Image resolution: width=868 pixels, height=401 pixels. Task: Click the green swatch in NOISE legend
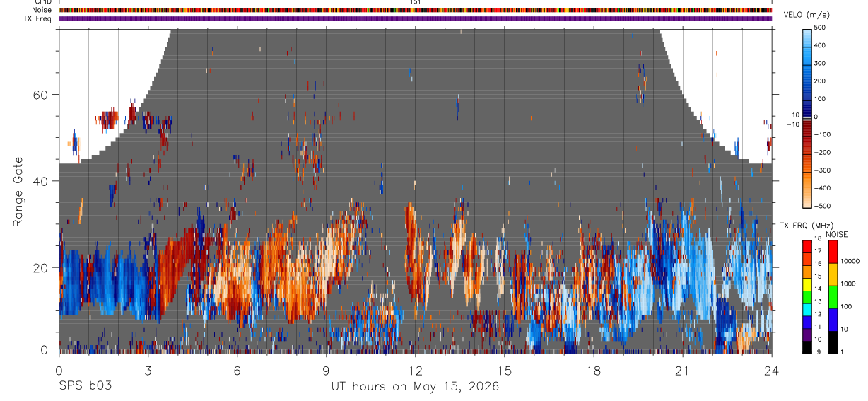[x=833, y=297]
